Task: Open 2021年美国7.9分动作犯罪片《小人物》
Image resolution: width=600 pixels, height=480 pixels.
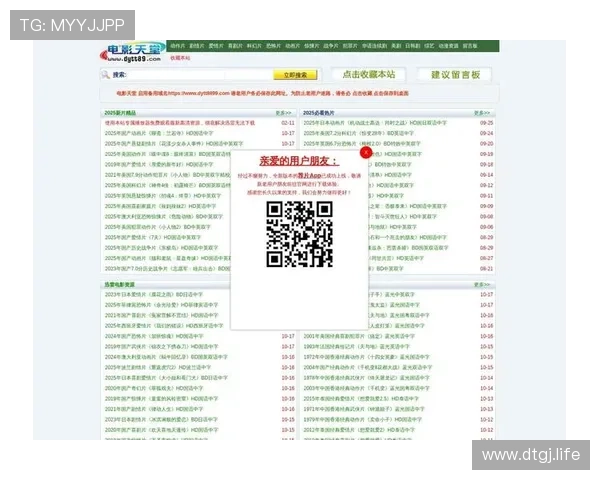Action: [168, 175]
